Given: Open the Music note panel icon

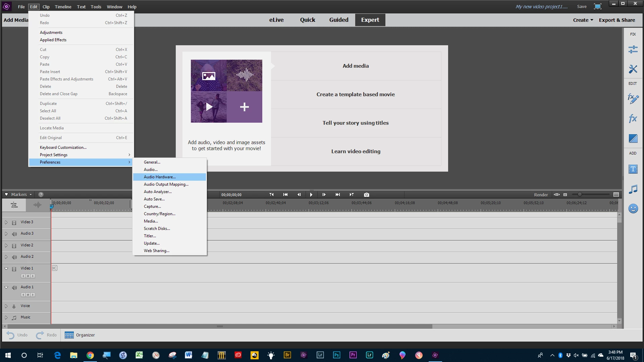Looking at the screenshot, I should pyautogui.click(x=633, y=189).
